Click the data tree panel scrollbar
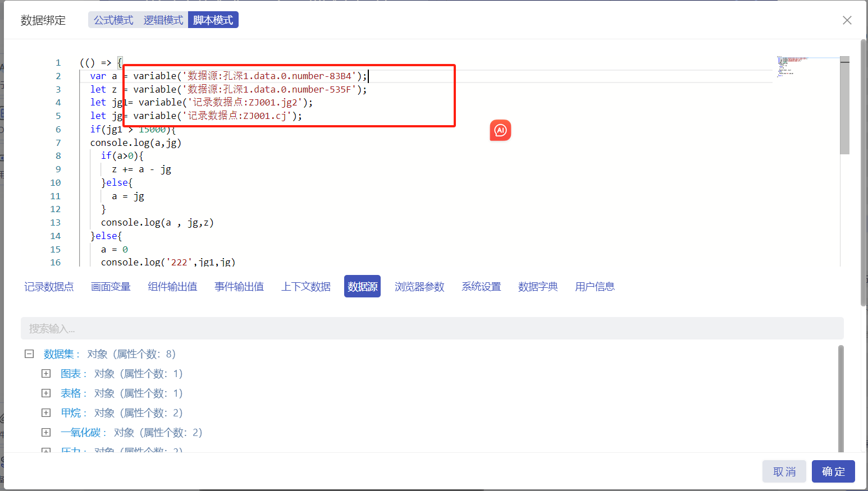The width and height of the screenshot is (868, 491). 840,398
